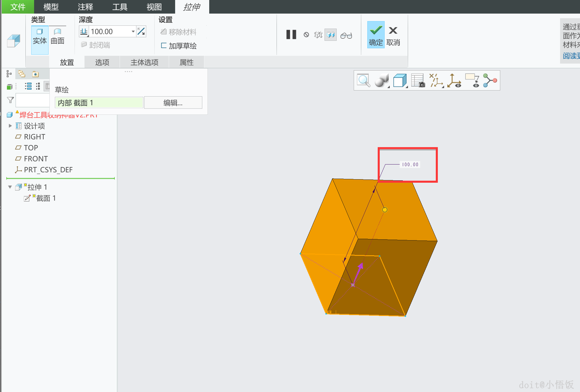Click the model tree search field
The height and width of the screenshot is (392, 580).
pos(32,100)
